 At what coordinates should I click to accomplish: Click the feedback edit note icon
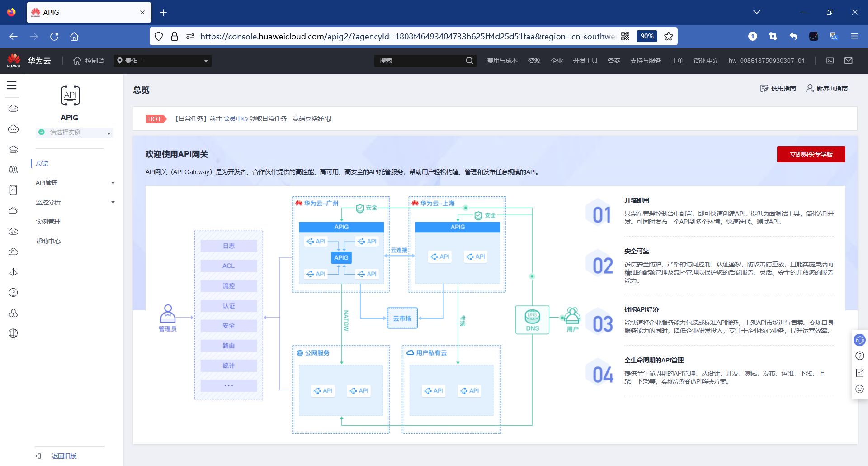[x=860, y=373]
